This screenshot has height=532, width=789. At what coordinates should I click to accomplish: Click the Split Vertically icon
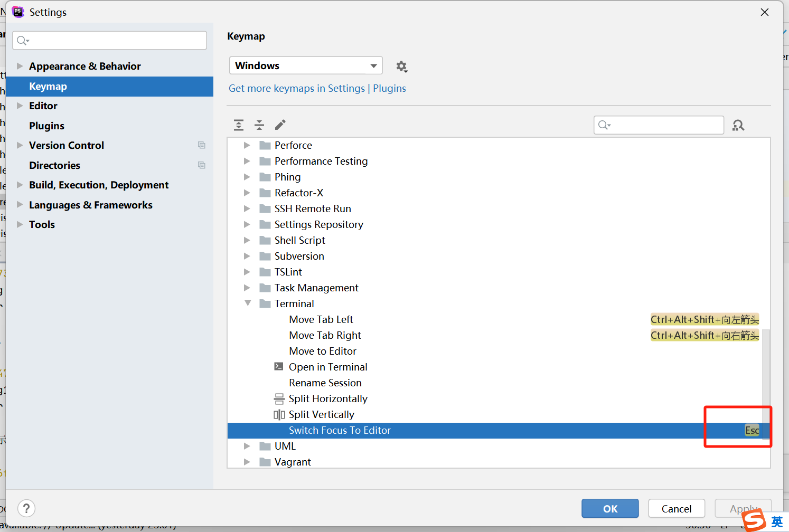pos(279,414)
